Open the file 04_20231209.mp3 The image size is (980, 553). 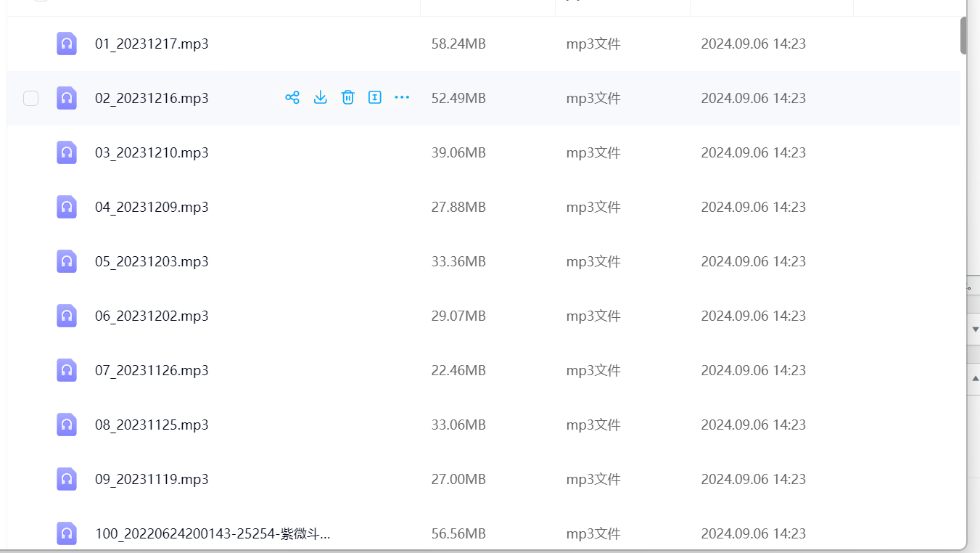(152, 207)
